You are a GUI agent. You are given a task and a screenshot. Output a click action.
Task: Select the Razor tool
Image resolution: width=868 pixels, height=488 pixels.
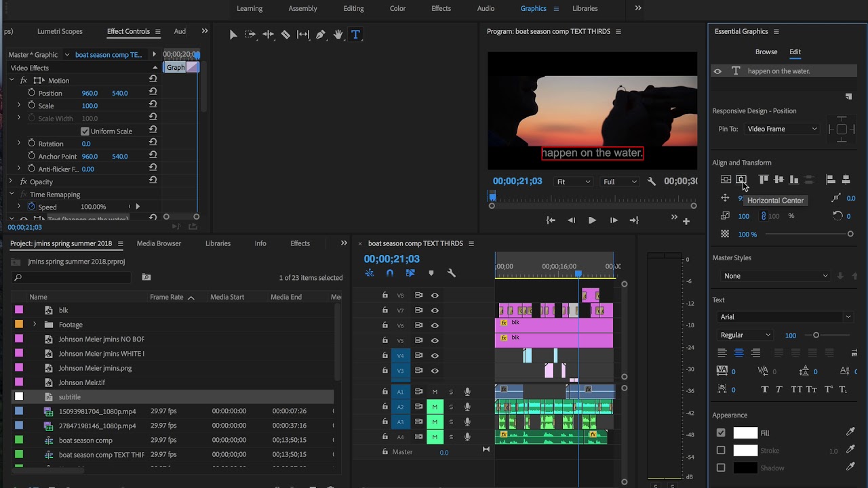click(x=285, y=35)
